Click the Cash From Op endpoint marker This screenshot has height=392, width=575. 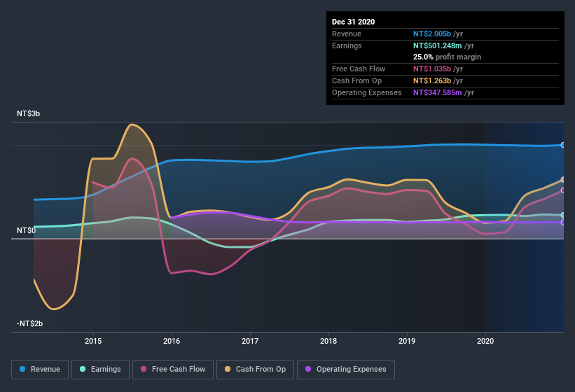563,179
